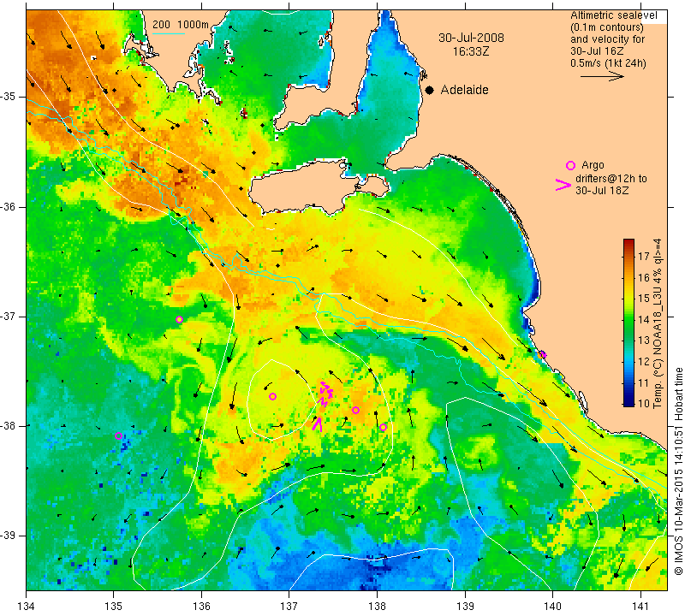Viewport: 685px width, 616px height.
Task: Click the velocity scale arrow in legend
Action: pyautogui.click(x=602, y=76)
